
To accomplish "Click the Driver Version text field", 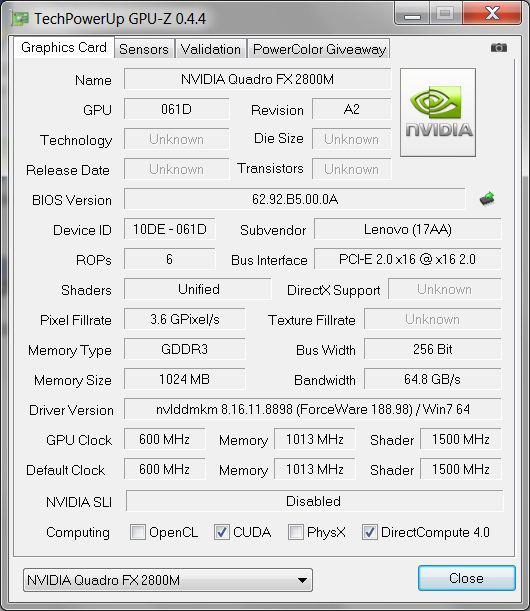I will [313, 409].
